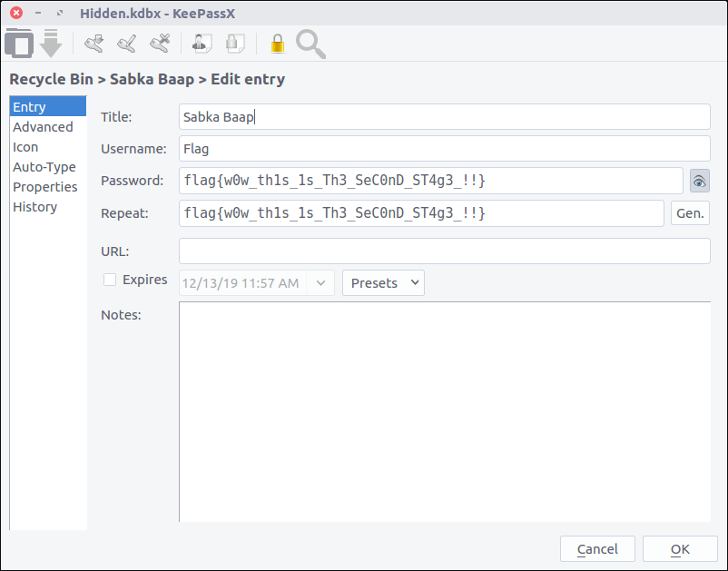Viewport: 728px width, 571px height.
Task: Copy username to clipboard icon
Action: [x=202, y=43]
